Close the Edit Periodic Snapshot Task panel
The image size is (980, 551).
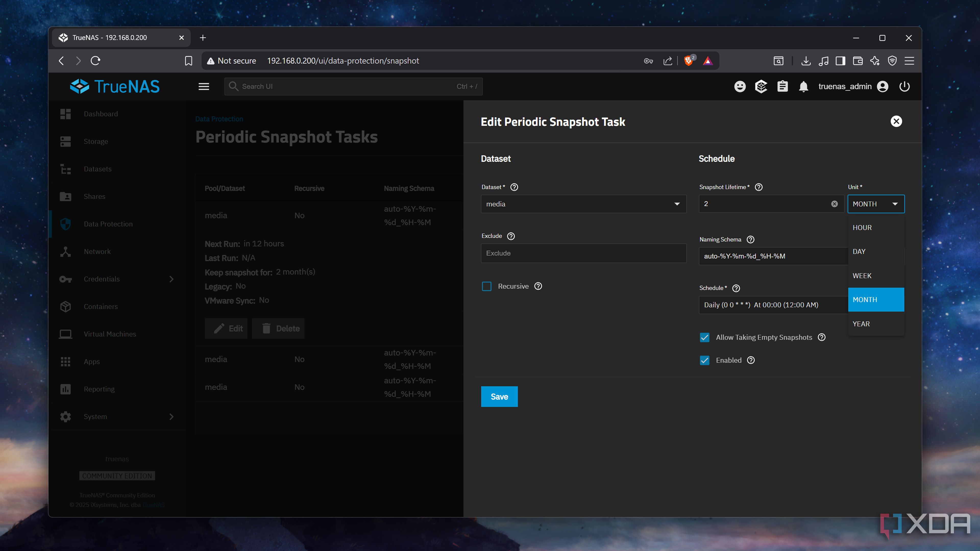click(896, 121)
